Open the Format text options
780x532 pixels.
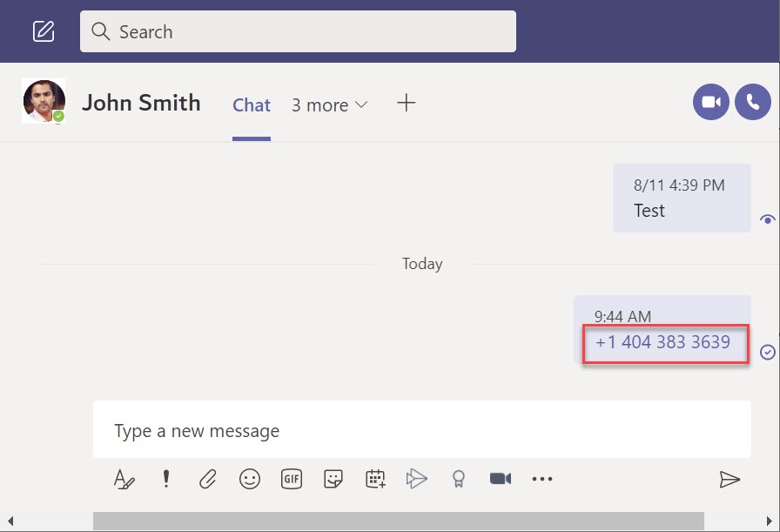(x=124, y=479)
